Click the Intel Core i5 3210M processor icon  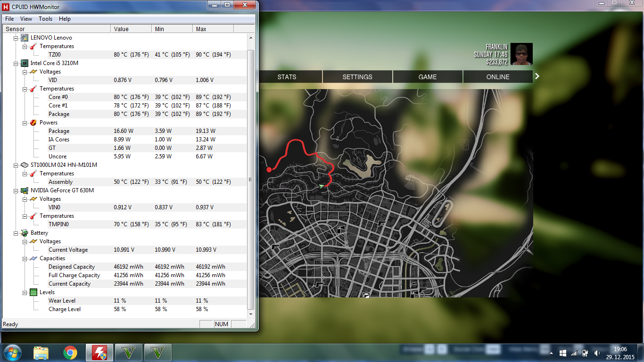click(25, 63)
